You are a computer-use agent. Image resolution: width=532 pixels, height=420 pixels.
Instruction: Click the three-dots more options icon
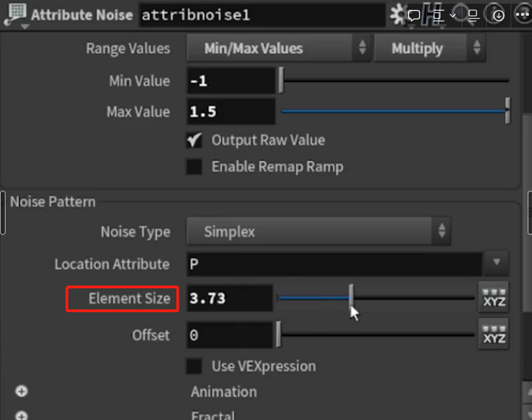point(523,15)
